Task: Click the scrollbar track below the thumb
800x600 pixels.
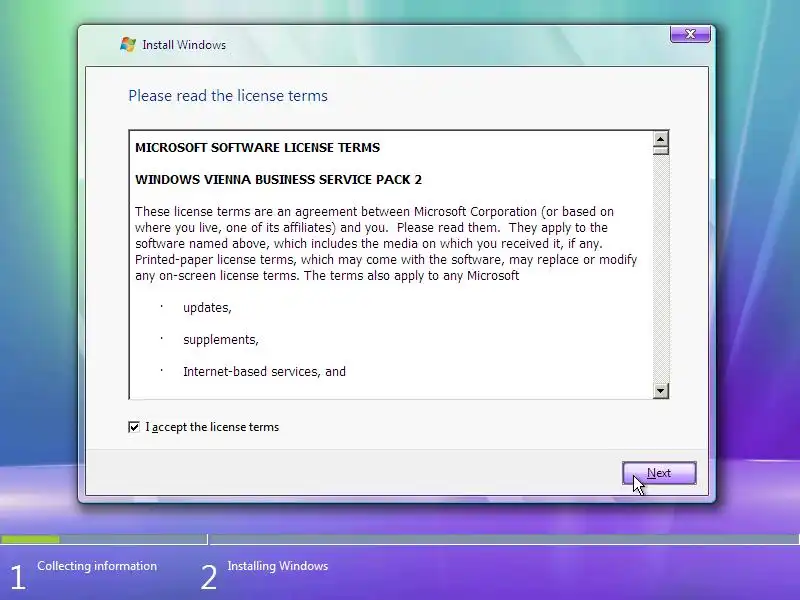Action: coord(661,269)
